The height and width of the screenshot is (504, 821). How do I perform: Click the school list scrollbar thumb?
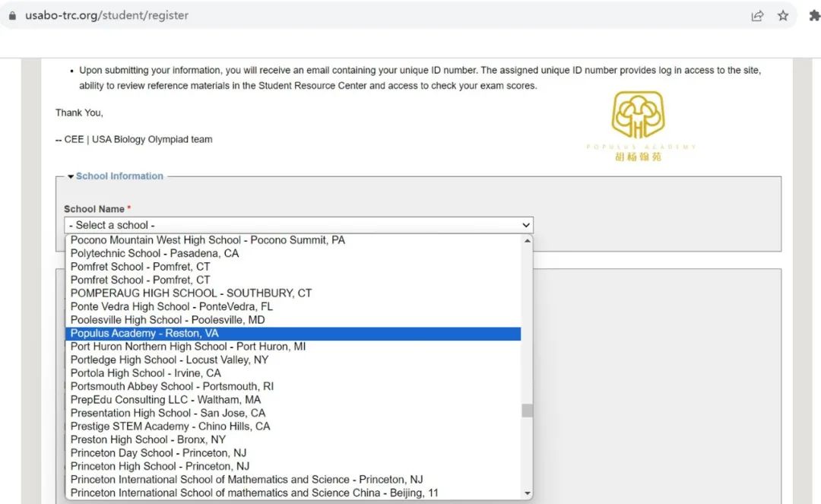pos(528,410)
